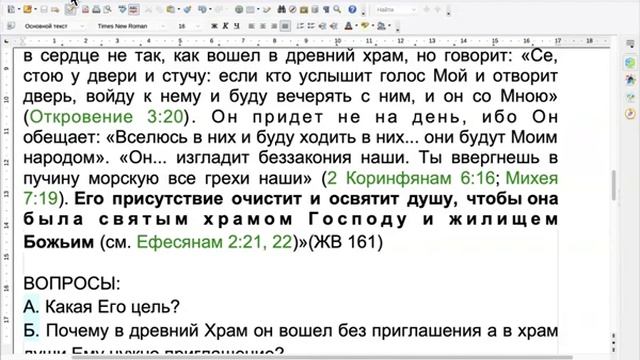Image resolution: width=640 pixels, height=360 pixels.
Task: Export directly as PDF icon
Action: (85, 9)
